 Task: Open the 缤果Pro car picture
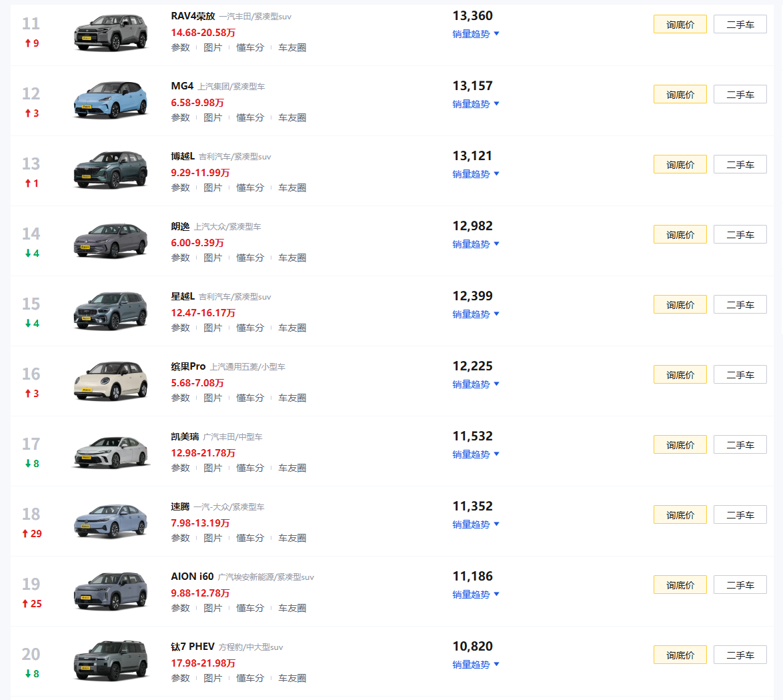pos(110,381)
